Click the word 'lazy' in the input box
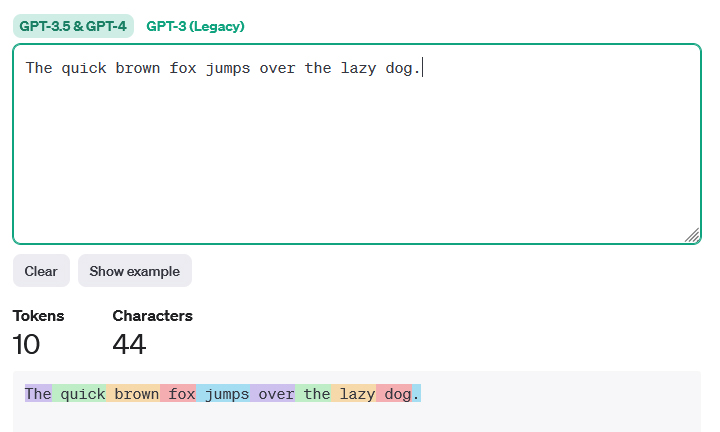 click(x=359, y=68)
